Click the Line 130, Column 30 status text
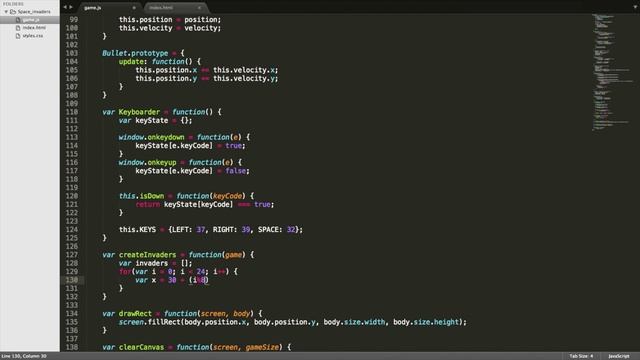 point(24,356)
